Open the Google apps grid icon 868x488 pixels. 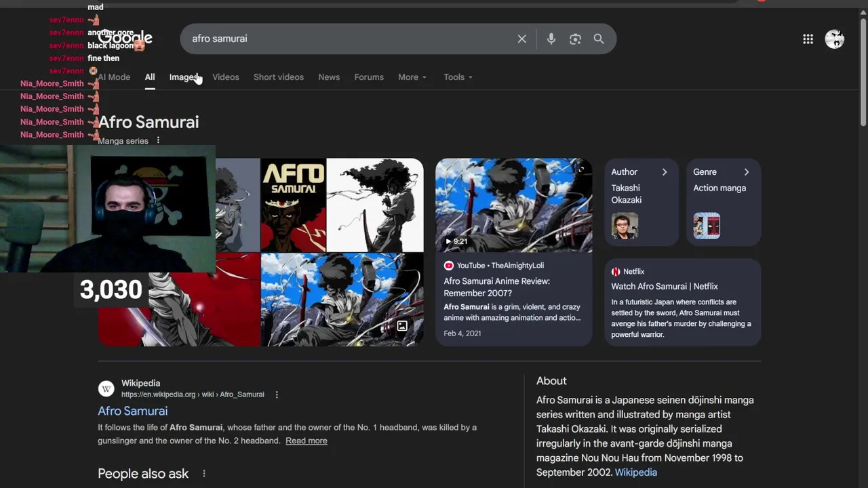click(808, 39)
